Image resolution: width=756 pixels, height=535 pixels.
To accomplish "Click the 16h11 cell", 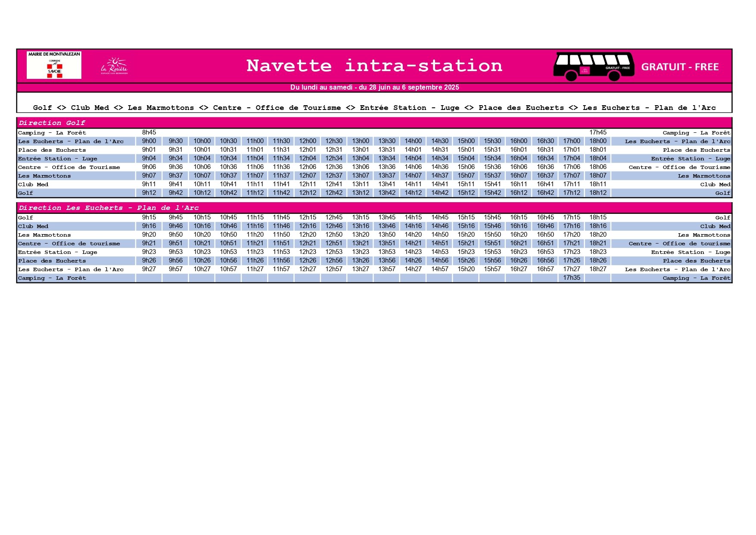I will [519, 184].
